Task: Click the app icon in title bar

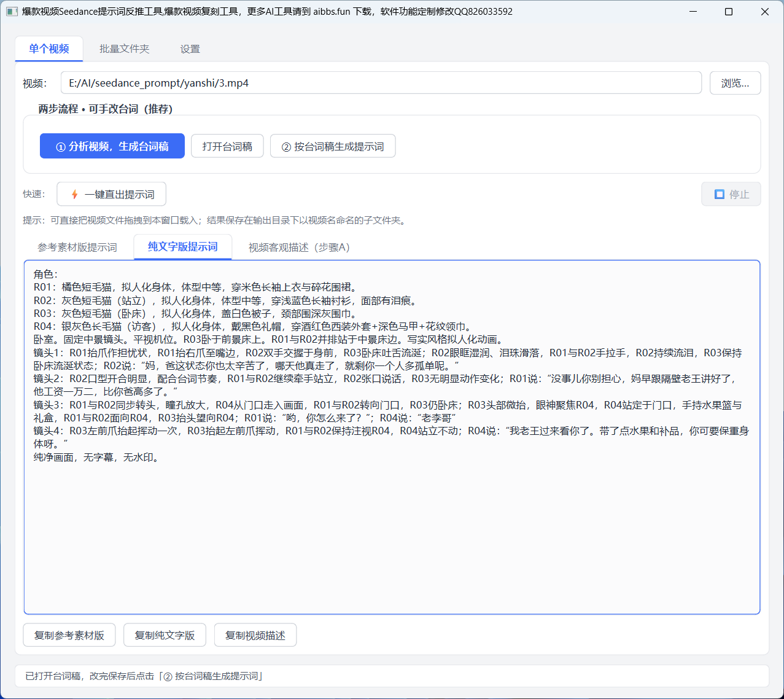Action: [12, 12]
